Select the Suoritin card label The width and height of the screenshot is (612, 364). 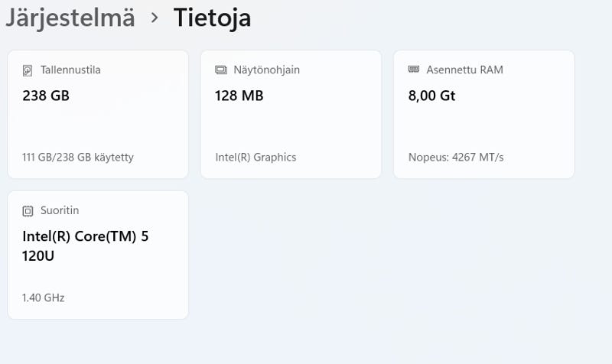click(60, 210)
